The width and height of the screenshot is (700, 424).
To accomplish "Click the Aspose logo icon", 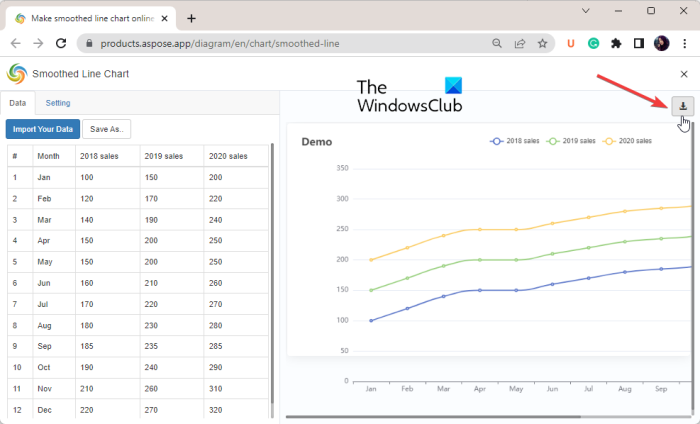I will 17,74.
